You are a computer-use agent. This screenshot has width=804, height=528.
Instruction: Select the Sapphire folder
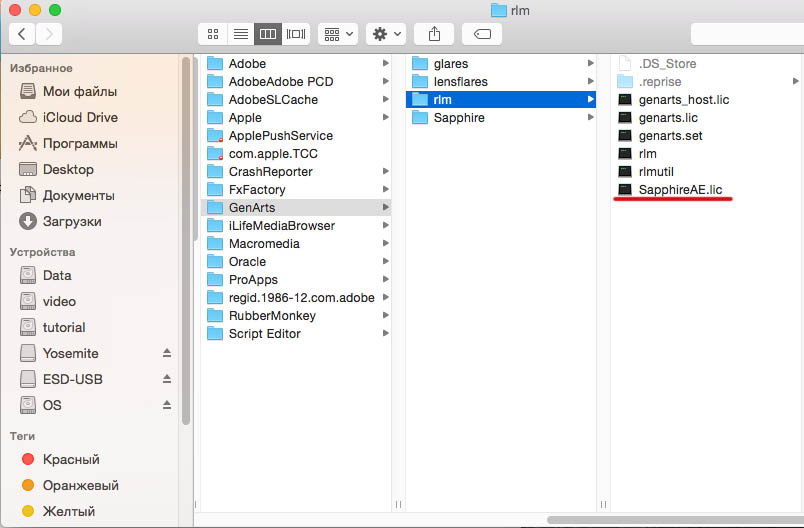click(501, 117)
